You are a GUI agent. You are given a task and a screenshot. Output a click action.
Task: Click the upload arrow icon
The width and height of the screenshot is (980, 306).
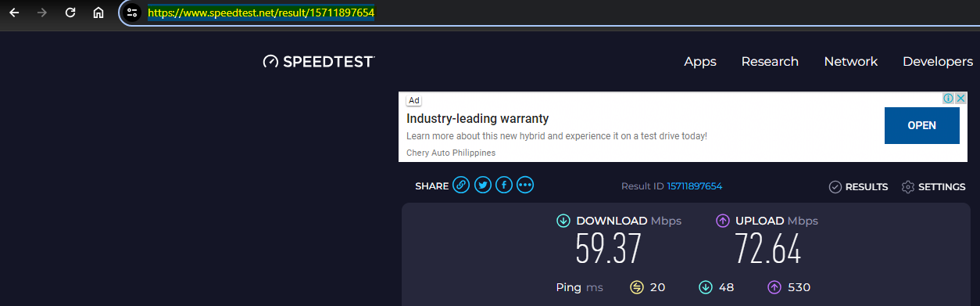pyautogui.click(x=723, y=221)
